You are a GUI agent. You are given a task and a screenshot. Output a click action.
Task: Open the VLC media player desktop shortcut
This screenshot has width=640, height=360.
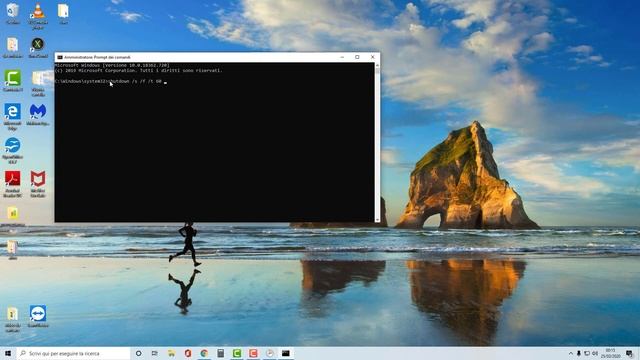38,16
